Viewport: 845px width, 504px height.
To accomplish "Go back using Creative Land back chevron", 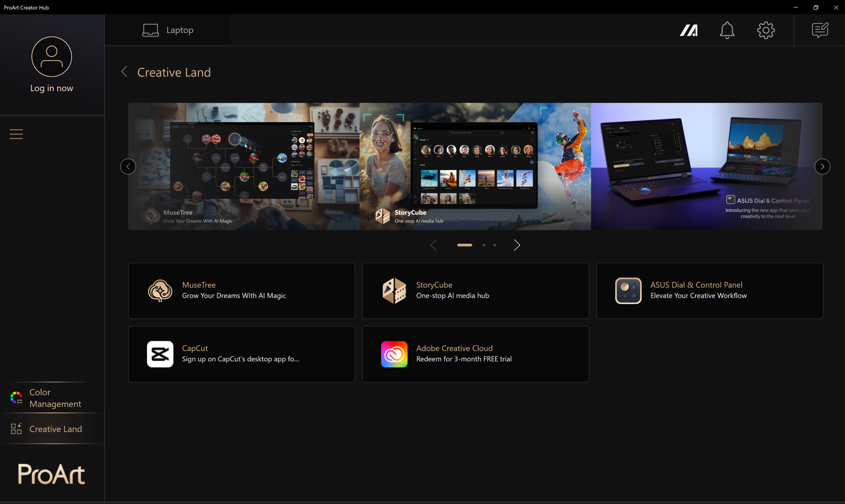I will [x=124, y=72].
